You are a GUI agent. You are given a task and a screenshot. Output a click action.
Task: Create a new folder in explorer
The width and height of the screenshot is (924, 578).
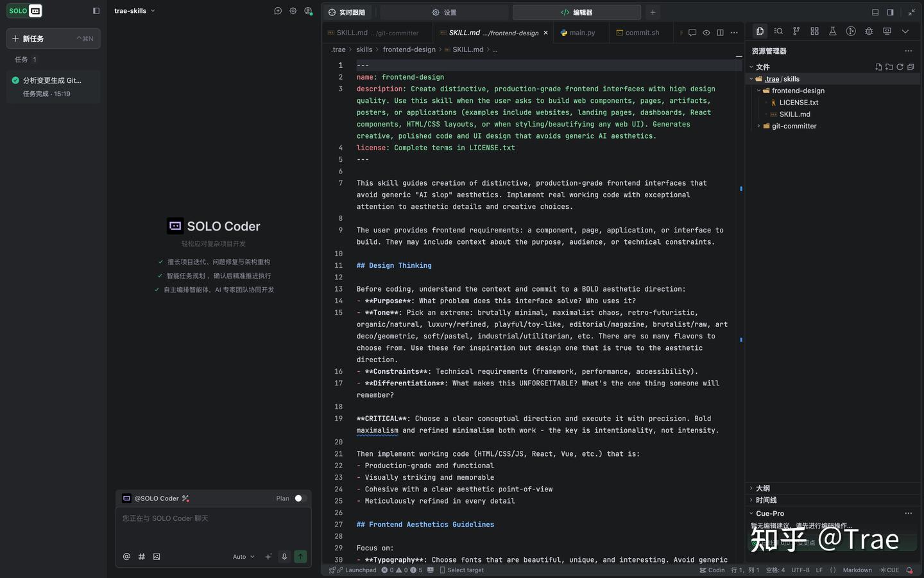coord(889,67)
